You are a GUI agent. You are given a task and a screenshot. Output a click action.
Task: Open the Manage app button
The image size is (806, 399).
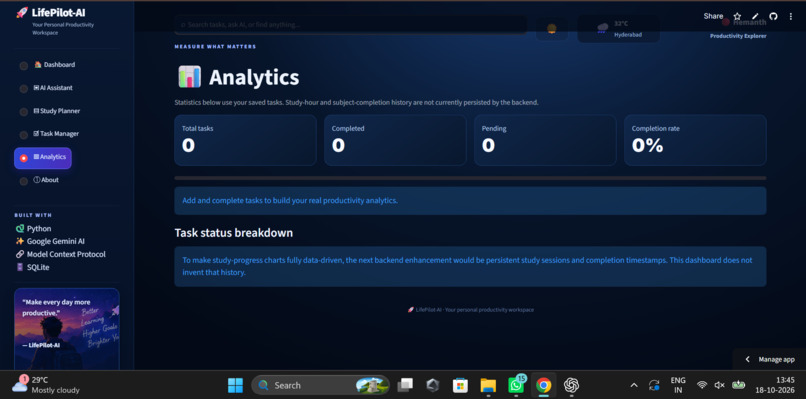tap(769, 359)
